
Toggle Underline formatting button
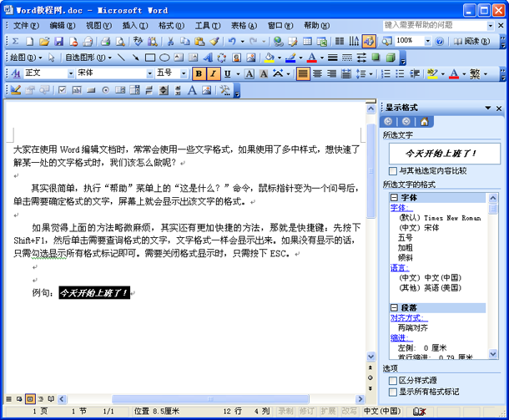coord(228,73)
